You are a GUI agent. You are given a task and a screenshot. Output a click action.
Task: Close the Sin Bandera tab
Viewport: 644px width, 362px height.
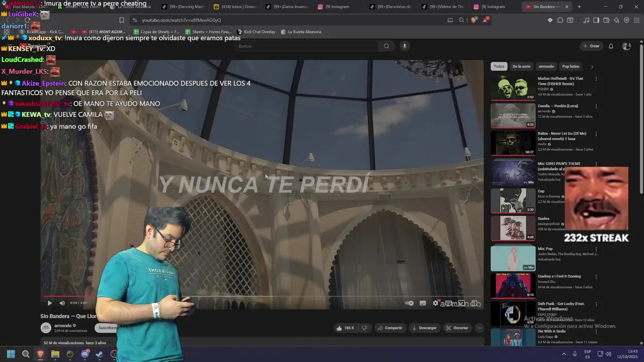[x=567, y=7]
